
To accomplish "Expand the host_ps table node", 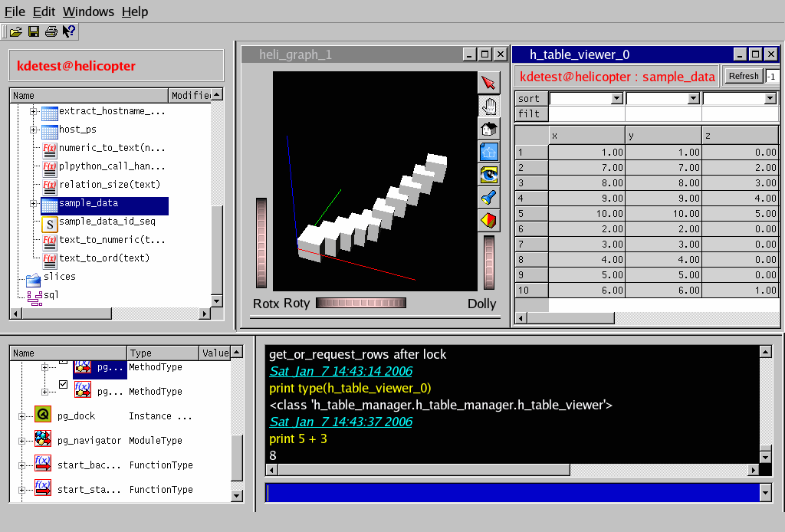I will tap(34, 130).
